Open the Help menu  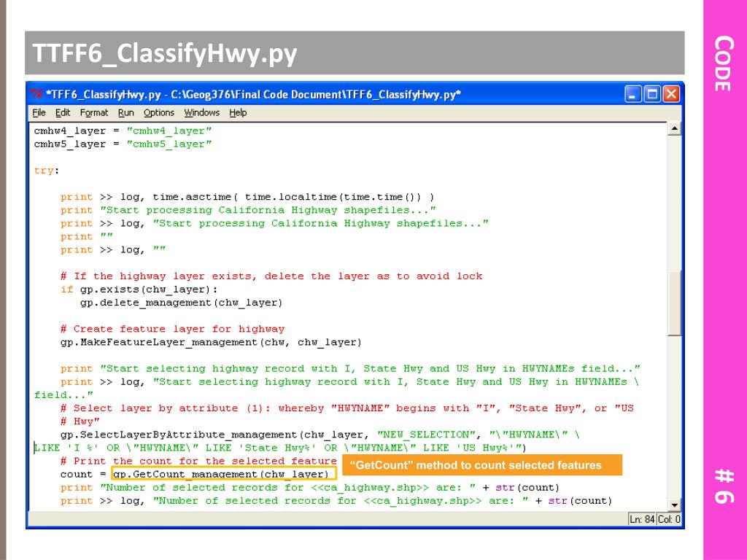(x=238, y=112)
